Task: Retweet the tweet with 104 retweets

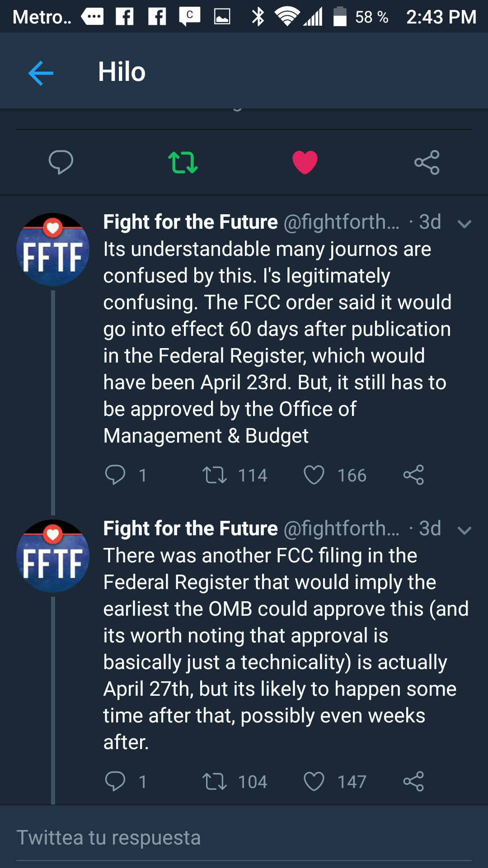Action: [215, 782]
